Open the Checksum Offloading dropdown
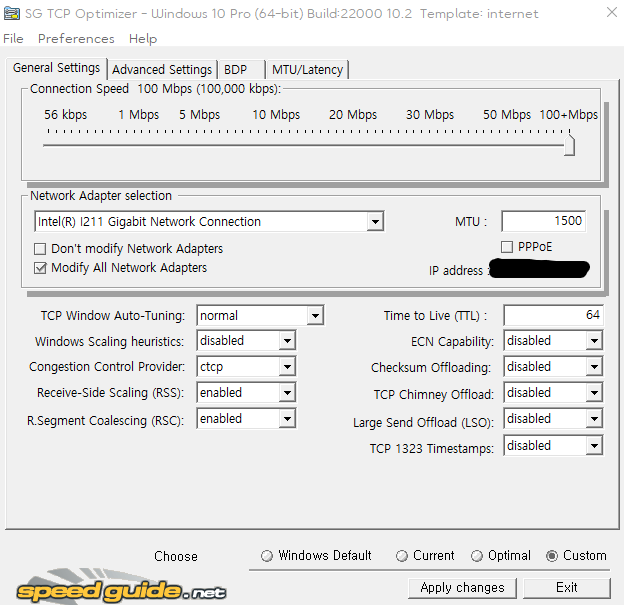The image size is (624, 605). tap(594, 367)
